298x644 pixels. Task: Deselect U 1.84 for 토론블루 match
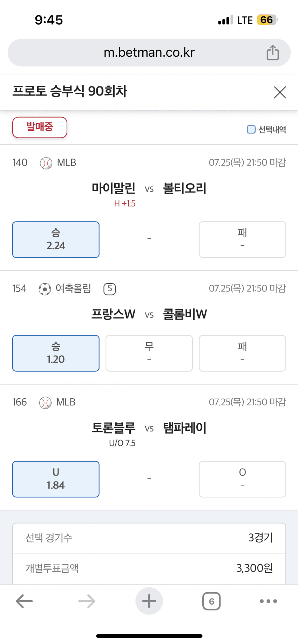coord(56,479)
